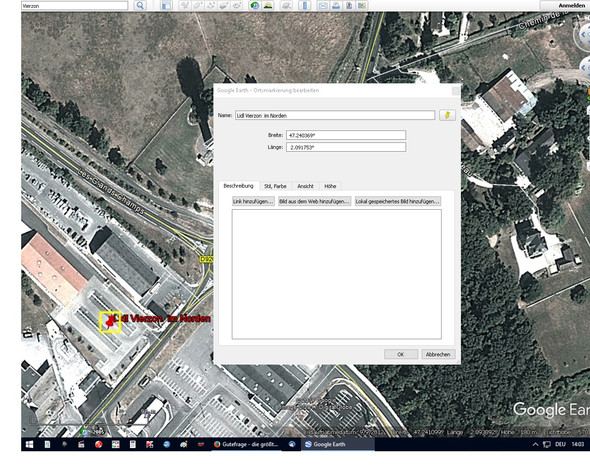Click Lokal gespeichertes Bild hinzufügen button
Screen dimensions: 590x472
(x=398, y=201)
